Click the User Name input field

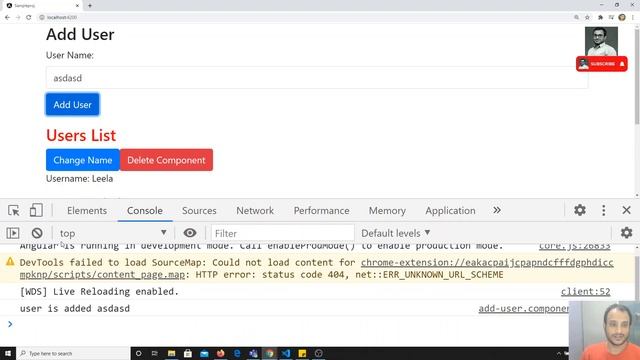(317, 78)
